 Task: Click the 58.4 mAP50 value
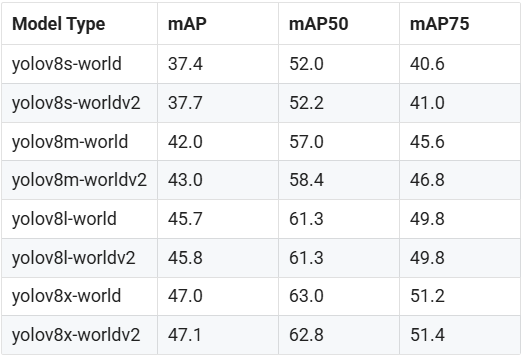(306, 180)
